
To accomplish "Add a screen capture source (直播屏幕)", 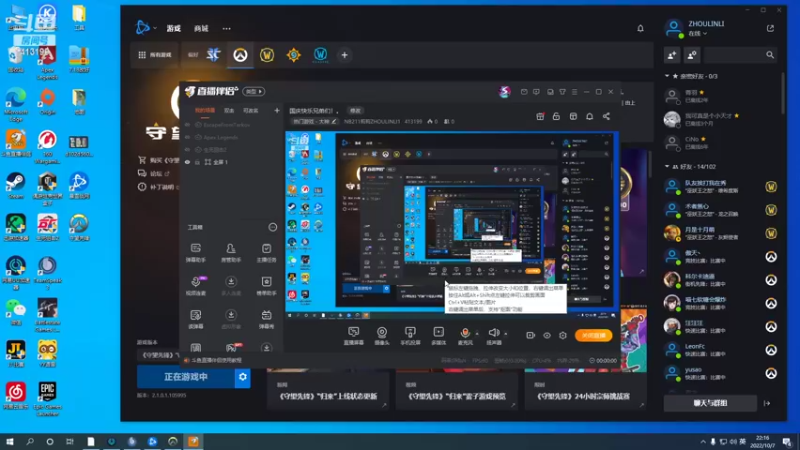I will 354,336.
